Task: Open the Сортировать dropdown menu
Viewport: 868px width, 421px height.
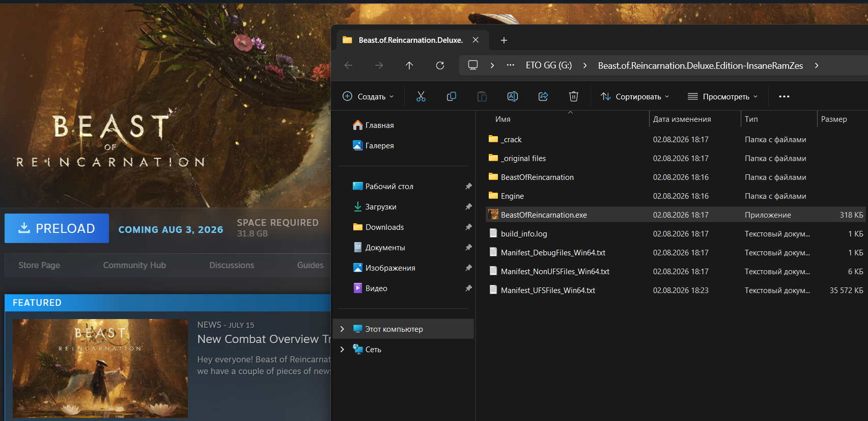Action: click(x=635, y=96)
